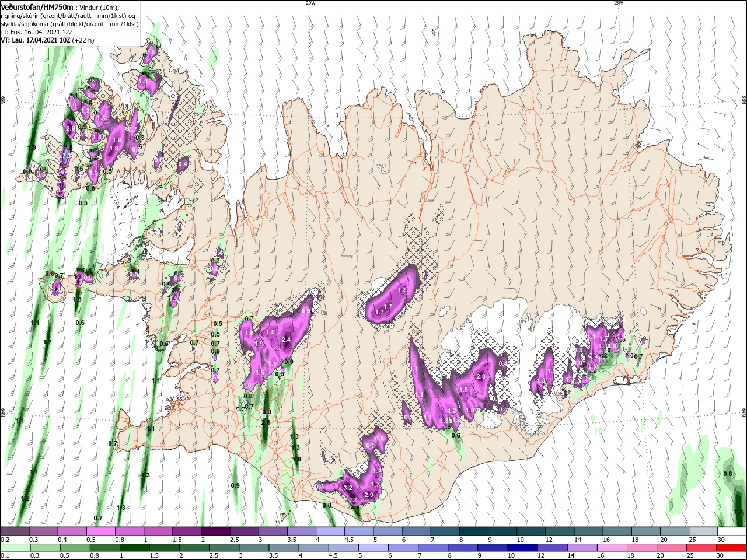The height and width of the screenshot is (560, 747).
Task: Pick the lavender 4–4.5 snow legend swatch
Action: [330, 531]
